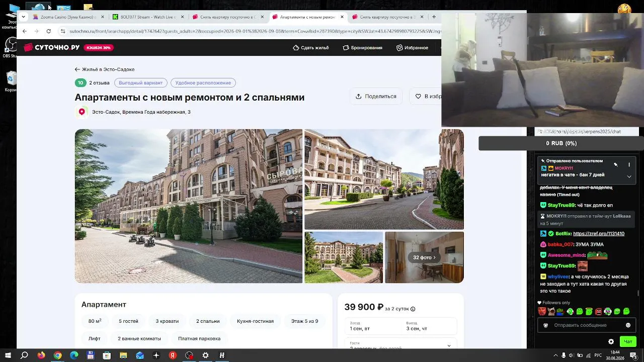Unpin the pinned chat message
The width and height of the screenshot is (644, 362).
pos(616,165)
